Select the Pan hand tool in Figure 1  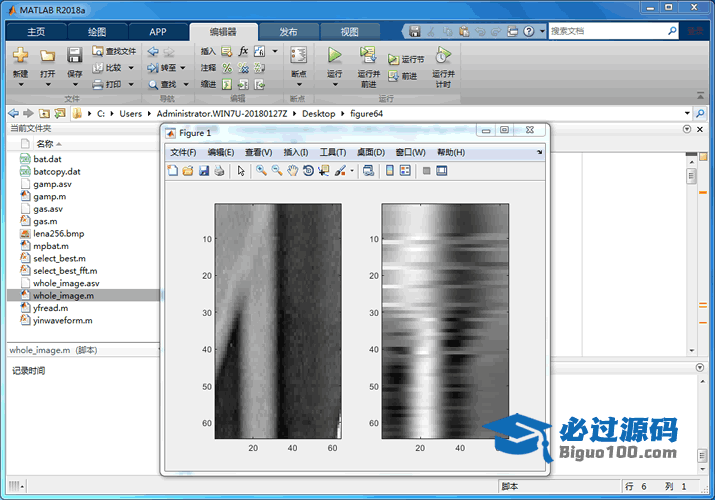[292, 171]
